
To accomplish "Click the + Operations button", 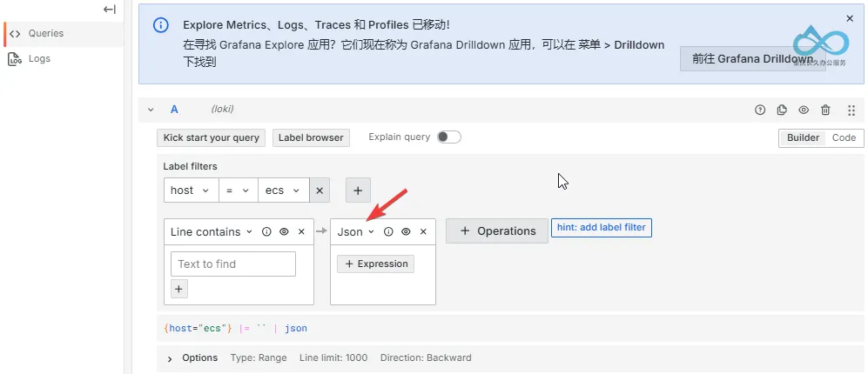I will [497, 231].
